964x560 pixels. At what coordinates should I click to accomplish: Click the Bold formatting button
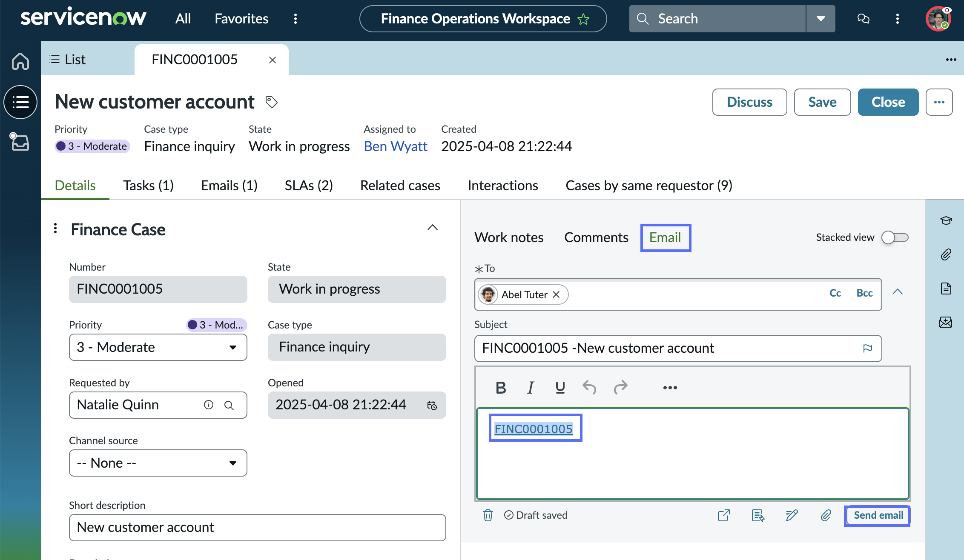click(501, 388)
